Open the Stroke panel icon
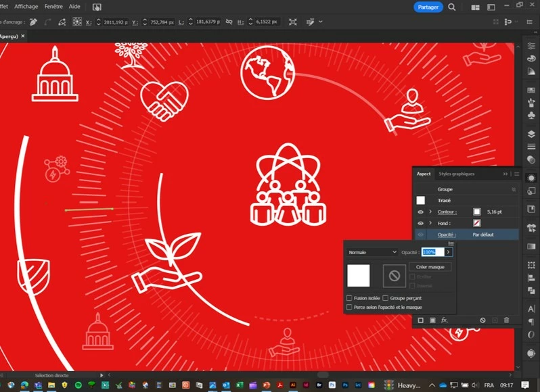The width and height of the screenshot is (540, 392). [531, 147]
